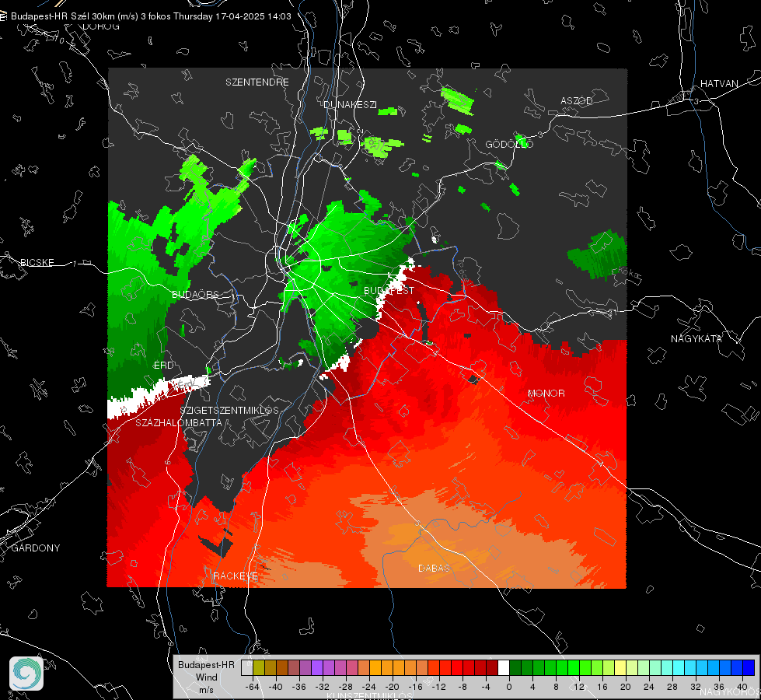Click the -40 value on the legend scale
761x700 pixels.
click(x=276, y=687)
